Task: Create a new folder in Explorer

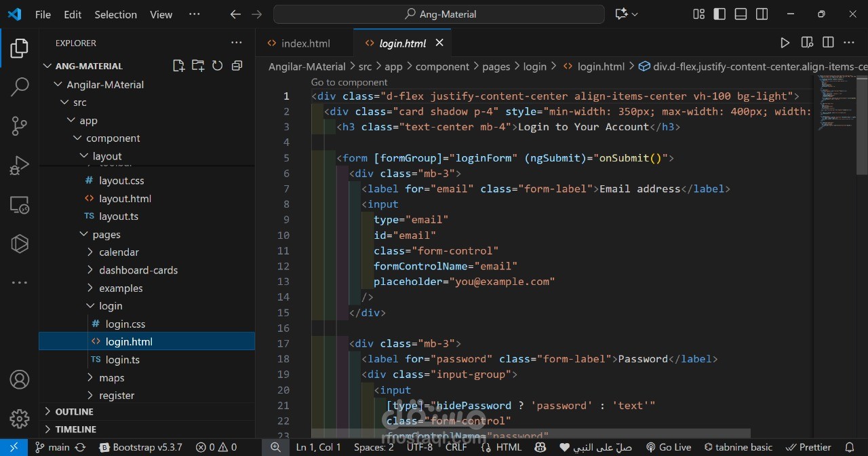Action: pyautogui.click(x=198, y=66)
